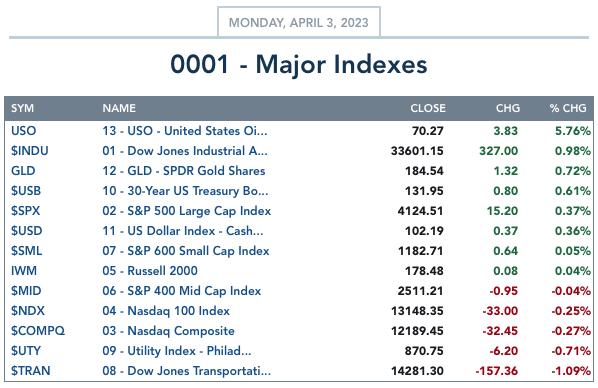Click the Monday, April 3, 2023 date box
Viewport: 598px width, 388px height.
click(x=299, y=22)
